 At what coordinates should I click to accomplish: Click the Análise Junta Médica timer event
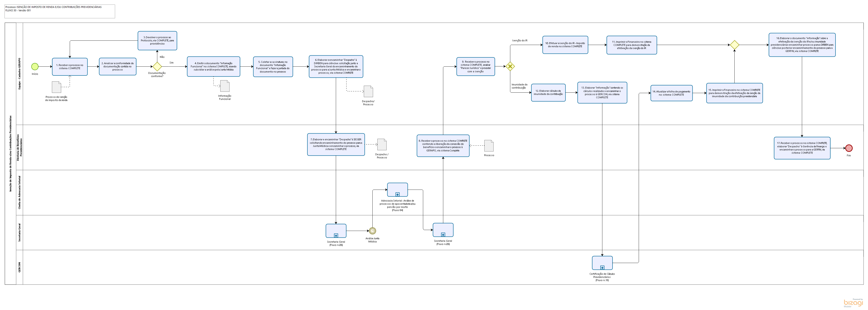pos(372,231)
